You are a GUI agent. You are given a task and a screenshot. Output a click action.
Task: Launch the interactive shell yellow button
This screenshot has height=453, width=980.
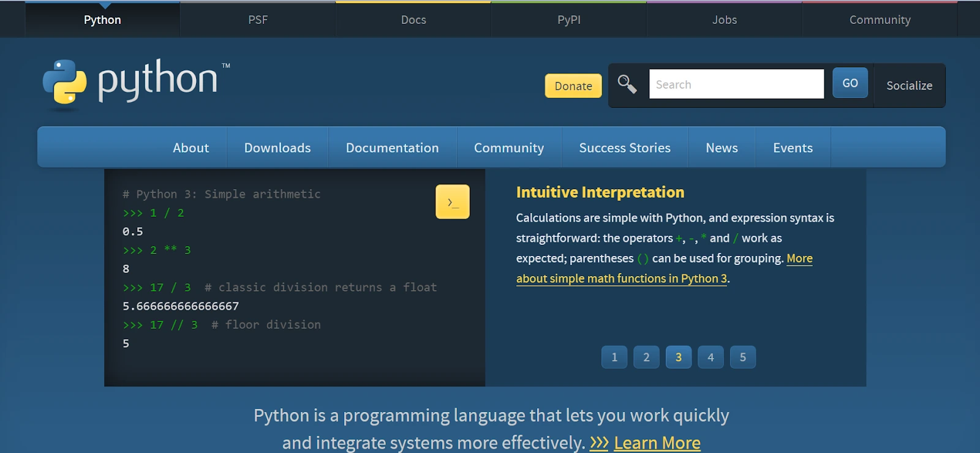[453, 201]
